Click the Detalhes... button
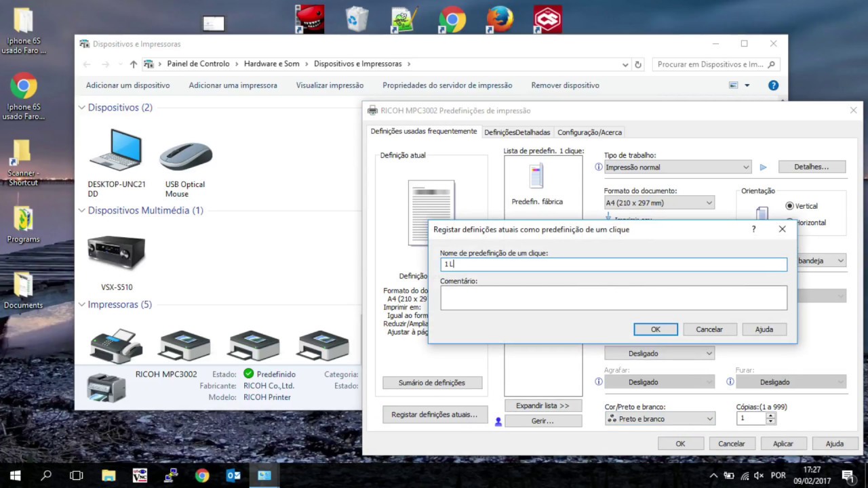 [812, 167]
